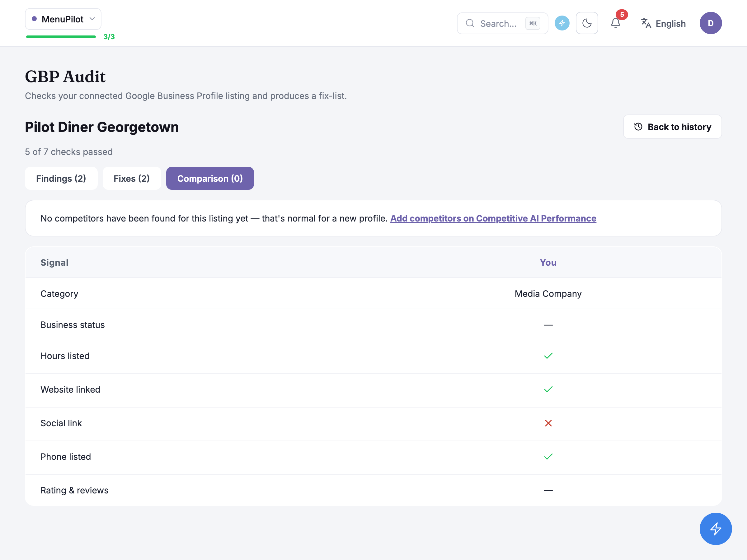The width and height of the screenshot is (747, 560).
Task: Open the user avatar D menu
Action: [711, 23]
